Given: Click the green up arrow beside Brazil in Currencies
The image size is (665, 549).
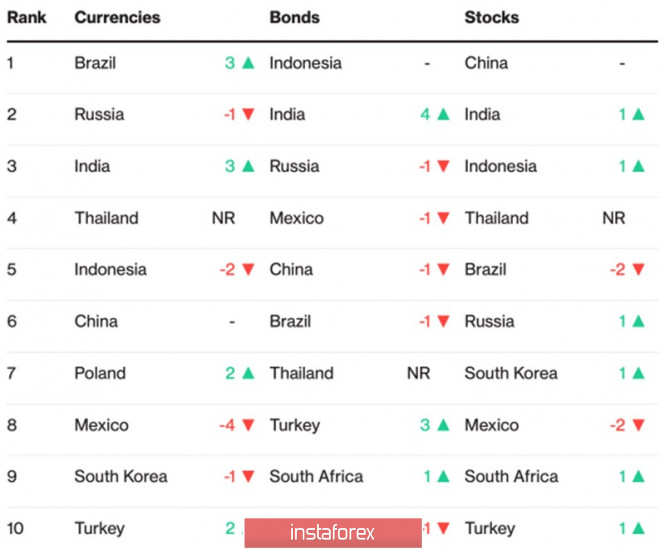Looking at the screenshot, I should 248,63.
